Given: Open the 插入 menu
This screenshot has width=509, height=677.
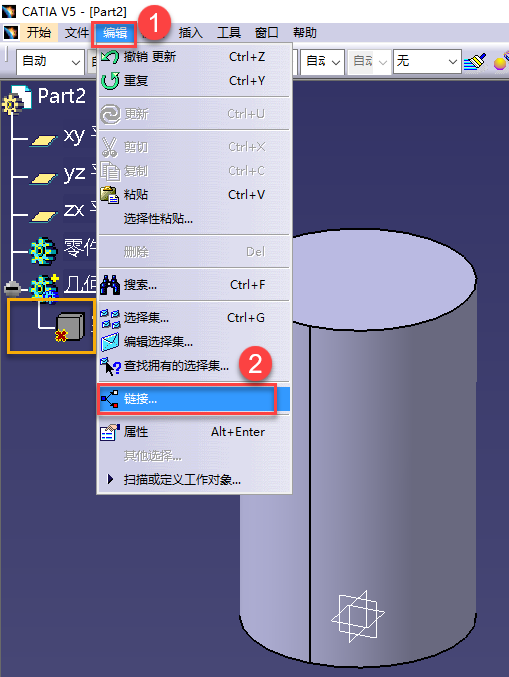Looking at the screenshot, I should click(x=190, y=33).
